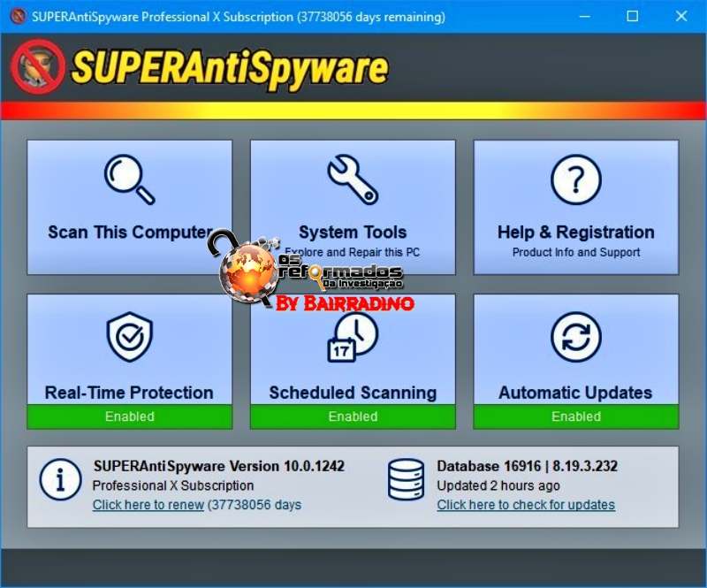Click the circular arrows update icon
This screenshot has height=588, width=707.
point(576,337)
